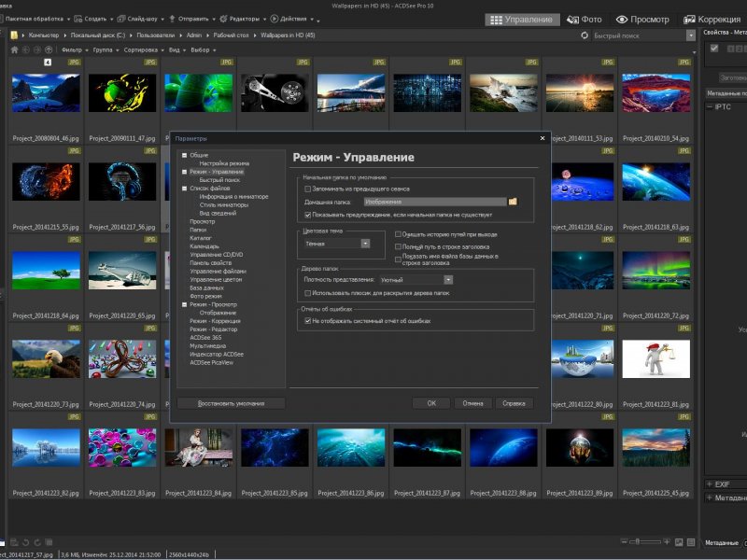Click the back navigation arrow icon
The width and height of the screenshot is (747, 560).
point(26,49)
